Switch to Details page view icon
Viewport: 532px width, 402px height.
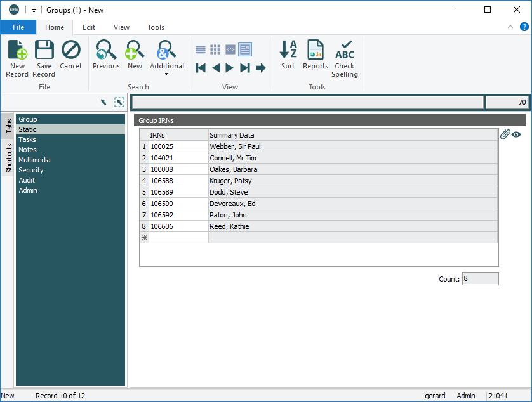[245, 49]
